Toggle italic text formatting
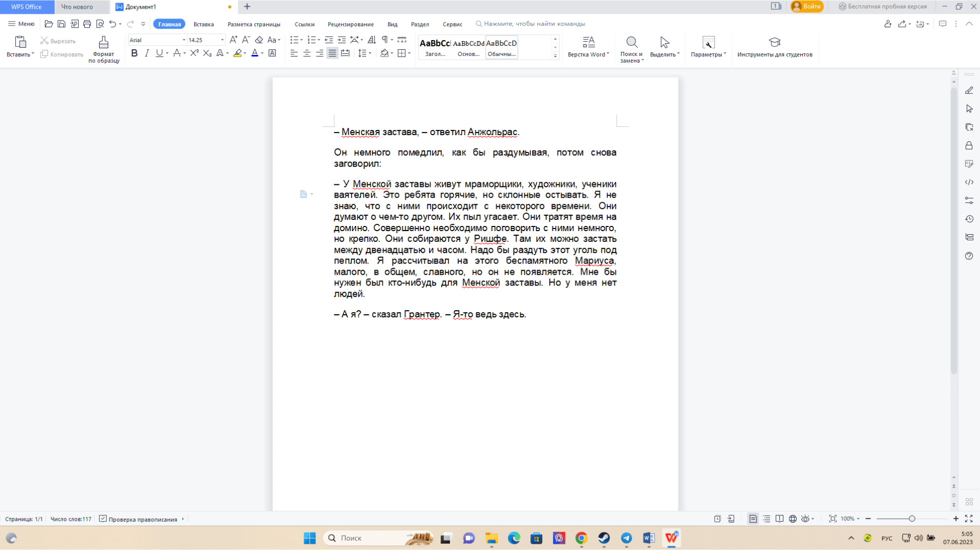The image size is (980, 550). click(x=147, y=53)
